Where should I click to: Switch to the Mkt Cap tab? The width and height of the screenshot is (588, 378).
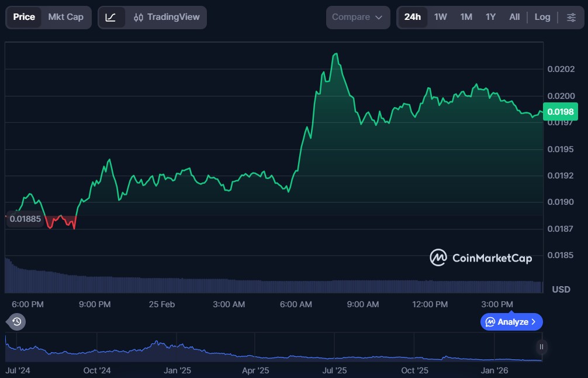[65, 17]
